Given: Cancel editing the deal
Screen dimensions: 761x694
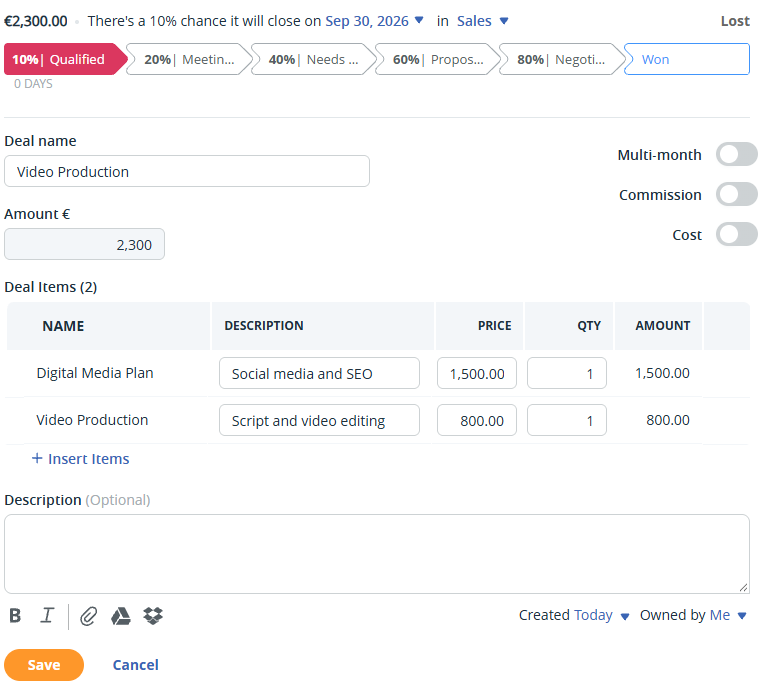Looking at the screenshot, I should (x=135, y=665).
